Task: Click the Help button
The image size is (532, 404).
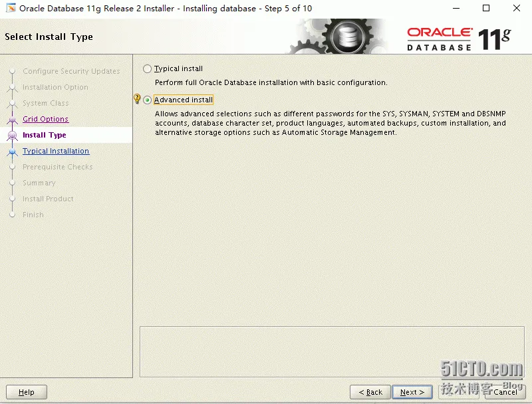Action: point(27,392)
